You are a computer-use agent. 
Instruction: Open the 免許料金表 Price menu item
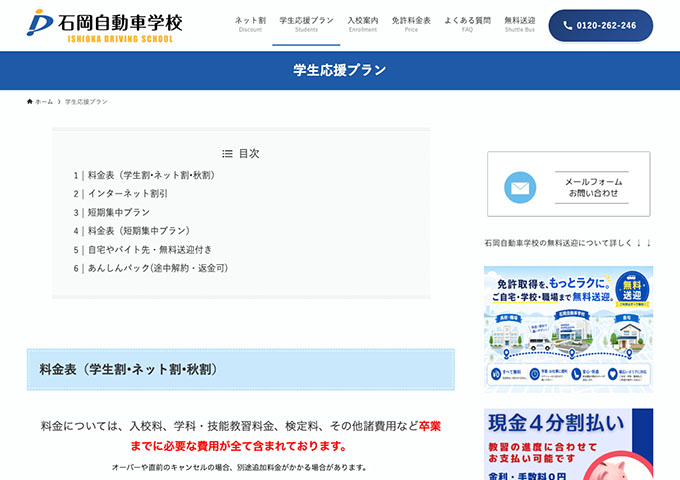tap(411, 24)
